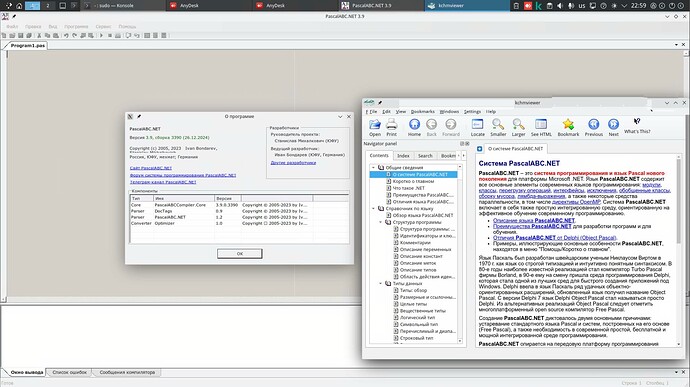Select the 'Program1.pas' editor tab
690x387 pixels.
point(27,45)
